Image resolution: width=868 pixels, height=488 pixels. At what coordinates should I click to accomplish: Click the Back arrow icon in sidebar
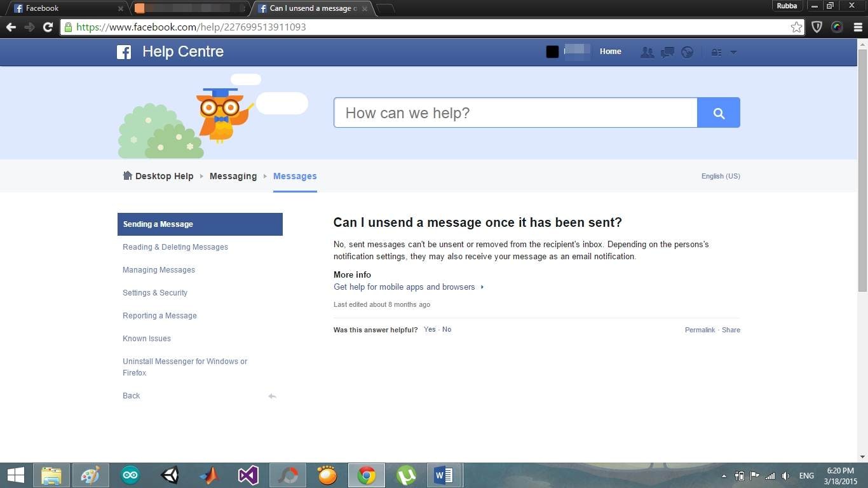pos(272,396)
